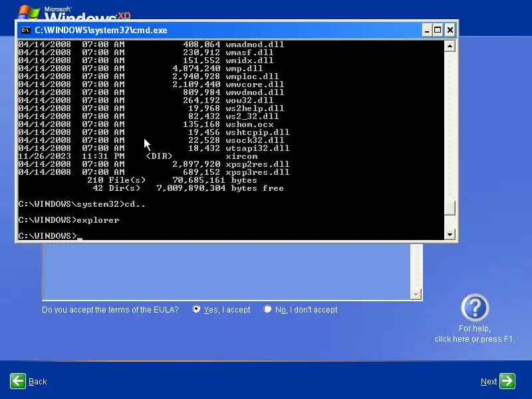
Task: Click the wtsapi32.dll file name
Action: (257, 148)
